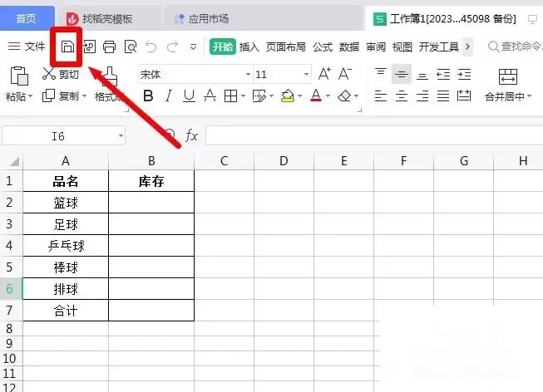Open the 文件 menu
The image size is (543, 392).
click(x=27, y=47)
